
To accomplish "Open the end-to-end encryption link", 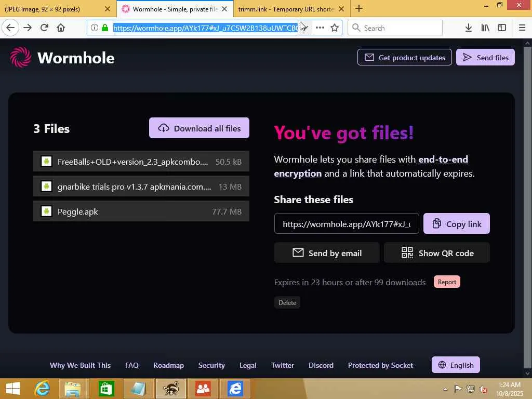I will click(371, 166).
